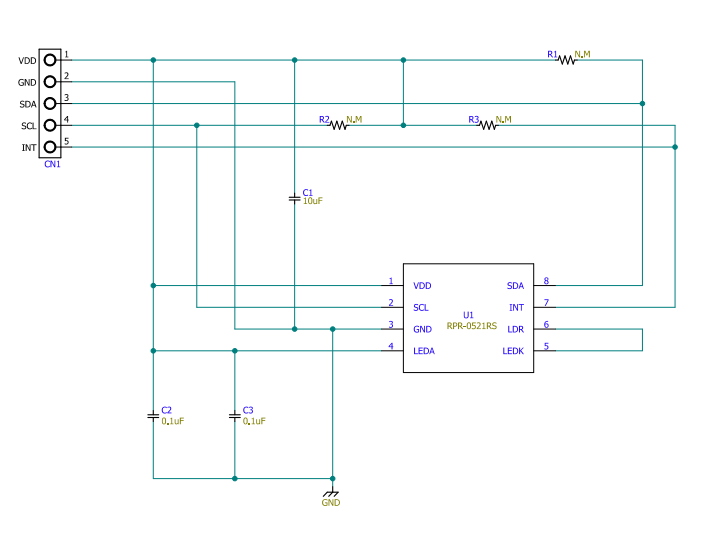The width and height of the screenshot is (712, 535).
Task: Pick the C3 capacitor symbol
Action: click(x=235, y=415)
